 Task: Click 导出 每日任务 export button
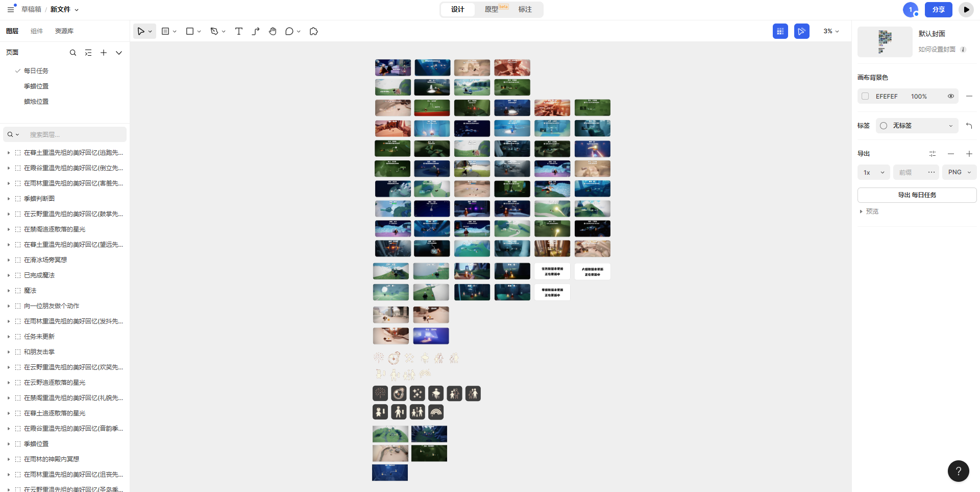click(x=917, y=195)
